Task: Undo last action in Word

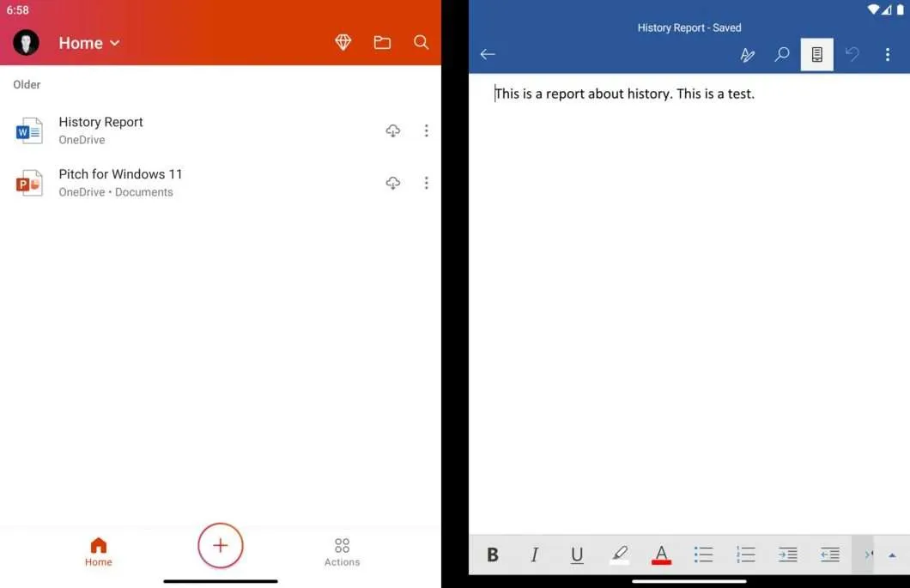Action: tap(852, 55)
